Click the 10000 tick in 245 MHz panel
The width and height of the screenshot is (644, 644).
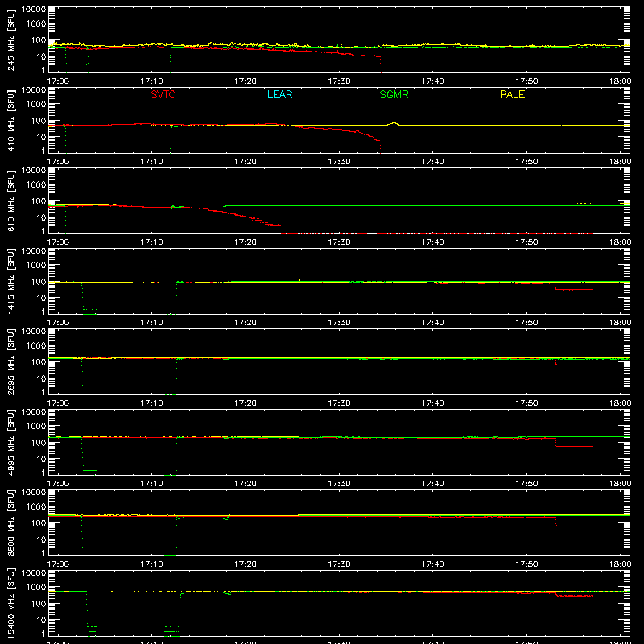pos(34,9)
